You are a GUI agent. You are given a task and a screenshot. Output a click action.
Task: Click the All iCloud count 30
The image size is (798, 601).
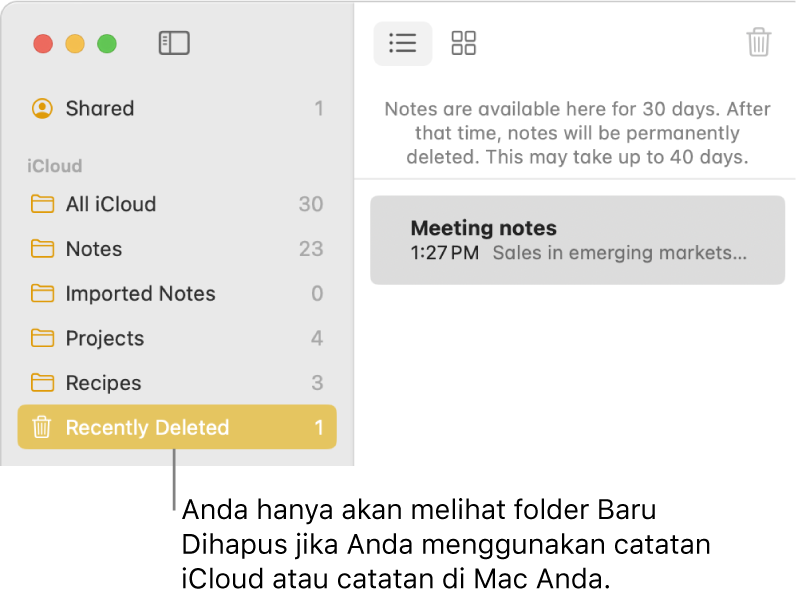311,204
